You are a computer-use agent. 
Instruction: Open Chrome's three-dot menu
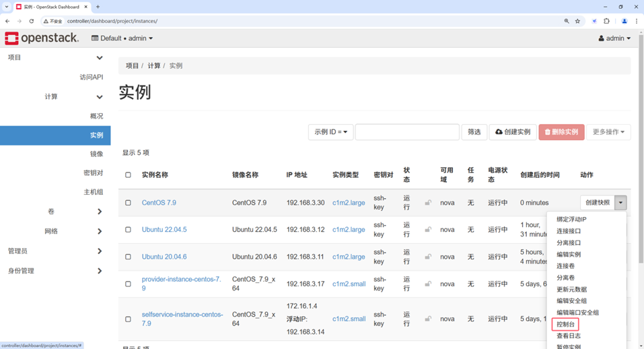click(637, 21)
